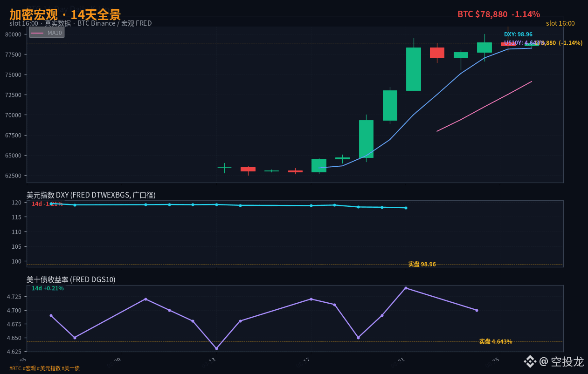
Task: Click the 80000 y-axis label
Action: 13,34
